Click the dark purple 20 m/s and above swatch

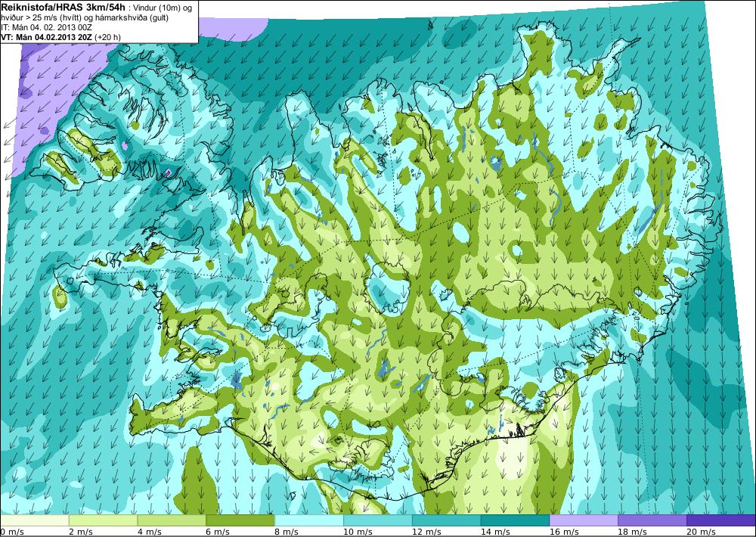click(720, 520)
